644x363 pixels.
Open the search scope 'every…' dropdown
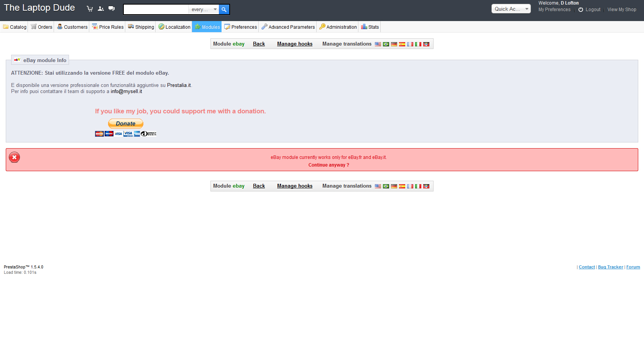pos(204,10)
